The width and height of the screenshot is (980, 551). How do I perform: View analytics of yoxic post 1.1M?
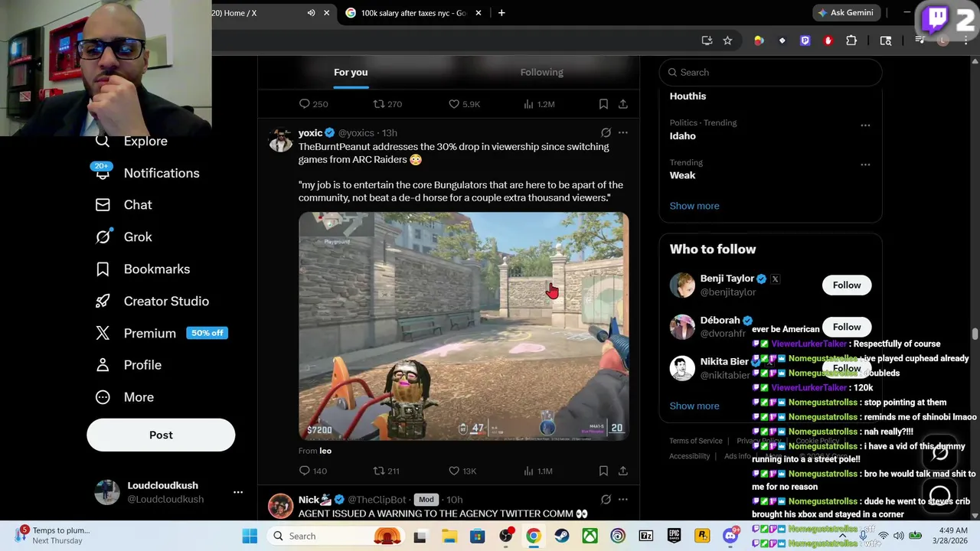pyautogui.click(x=537, y=471)
